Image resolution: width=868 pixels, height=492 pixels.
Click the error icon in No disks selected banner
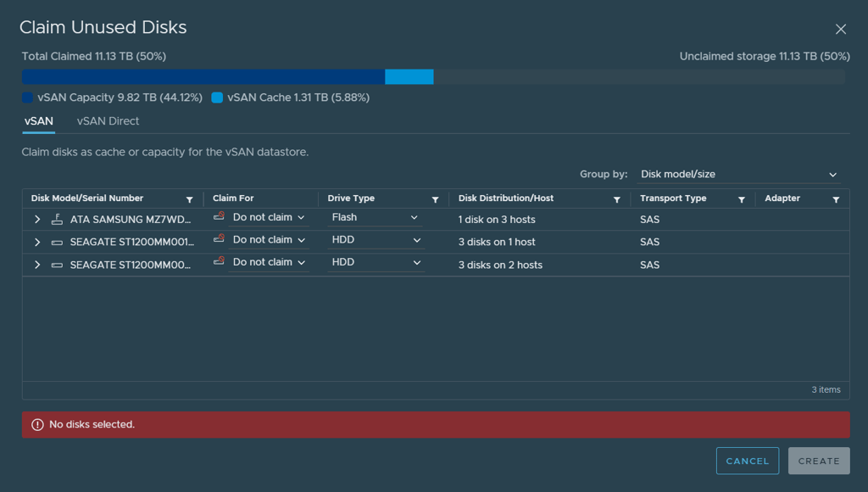pos(37,424)
